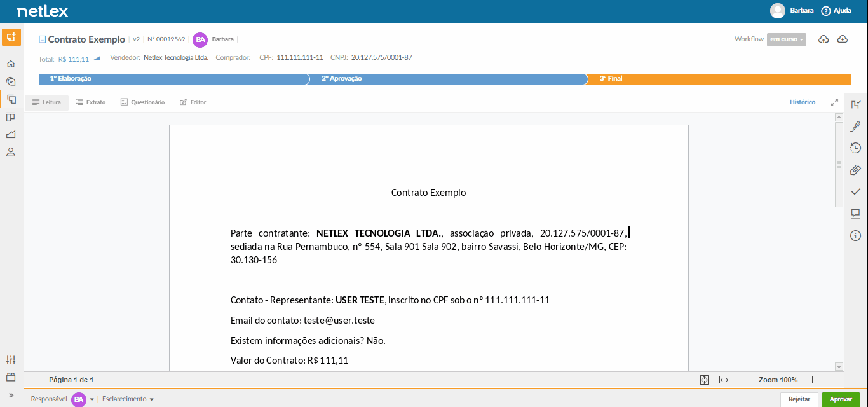
Task: Open the settings sliders icon in sidebar
Action: pos(11,360)
